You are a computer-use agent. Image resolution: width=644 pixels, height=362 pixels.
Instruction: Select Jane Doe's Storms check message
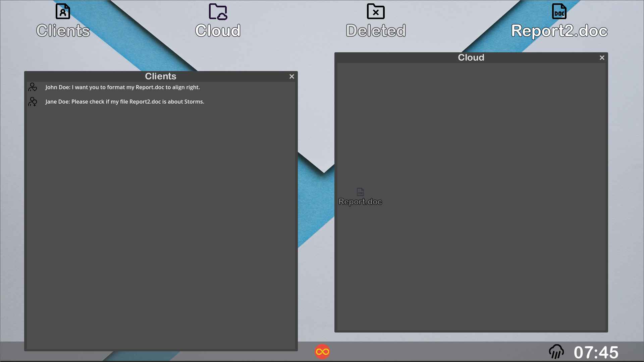point(125,102)
